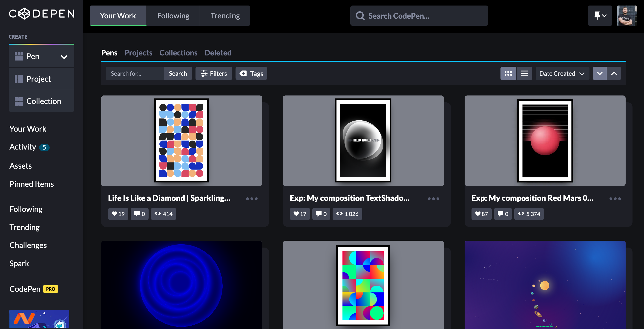Click the CodePen logo
Image resolution: width=644 pixels, height=329 pixels.
coord(42,14)
